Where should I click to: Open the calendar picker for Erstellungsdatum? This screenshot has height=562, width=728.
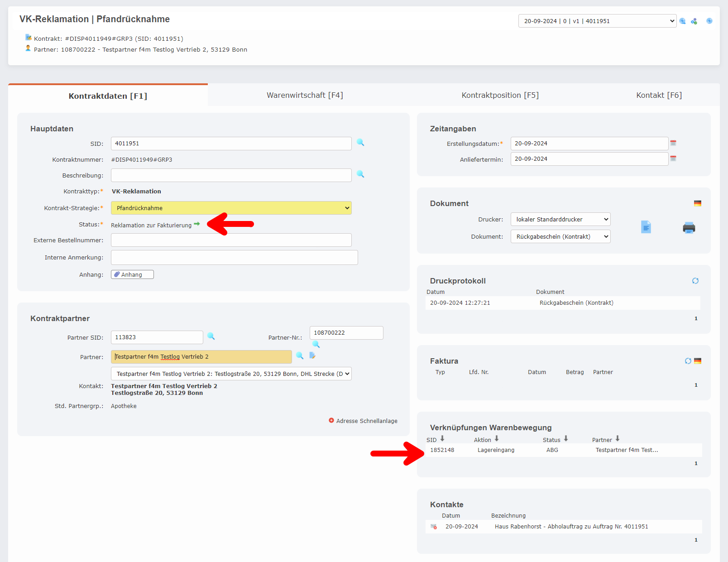(x=674, y=142)
